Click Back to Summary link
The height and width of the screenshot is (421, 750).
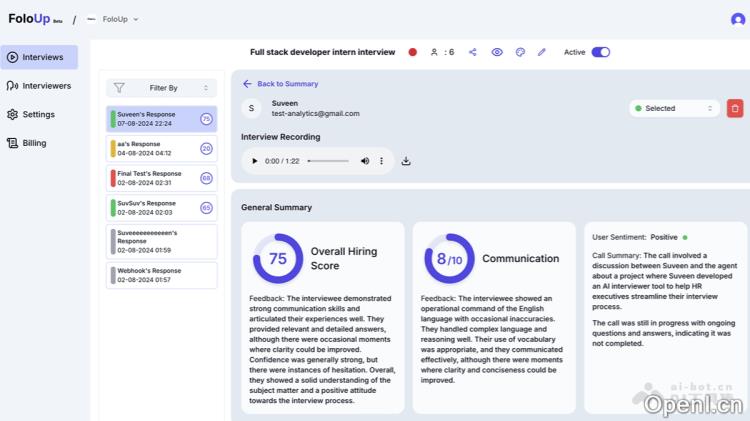pyautogui.click(x=281, y=84)
